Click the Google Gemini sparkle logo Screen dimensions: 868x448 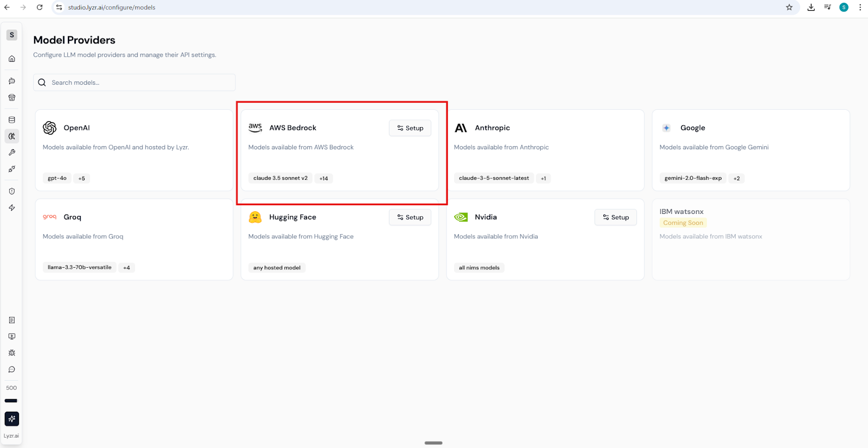click(666, 128)
